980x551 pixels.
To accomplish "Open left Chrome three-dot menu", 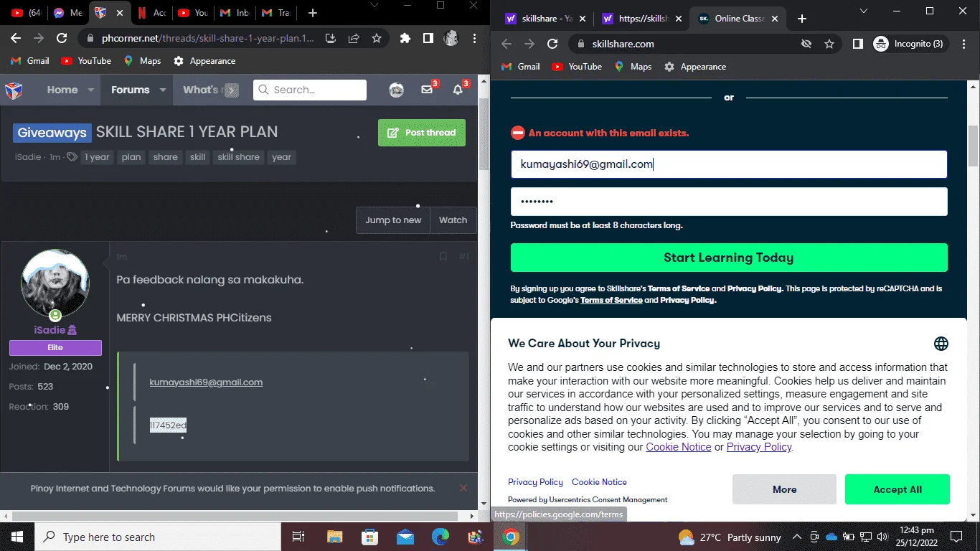I will (x=474, y=38).
